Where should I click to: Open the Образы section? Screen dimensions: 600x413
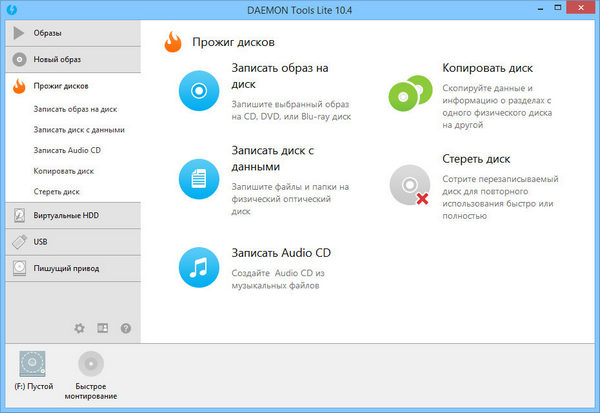point(70,33)
